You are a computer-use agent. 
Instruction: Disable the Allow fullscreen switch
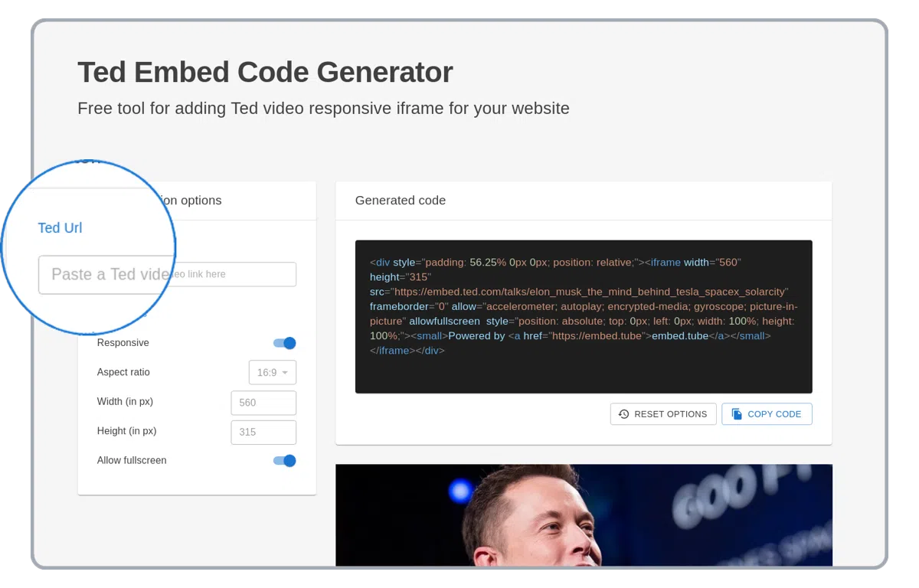284,461
